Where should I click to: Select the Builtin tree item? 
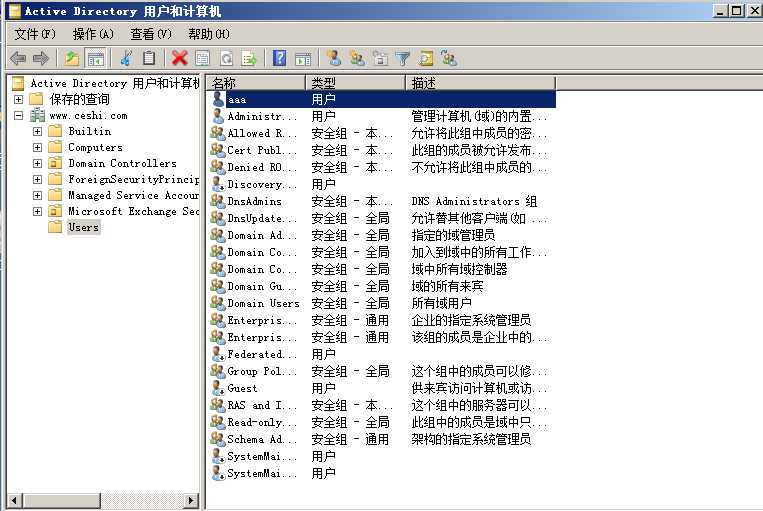(90, 131)
